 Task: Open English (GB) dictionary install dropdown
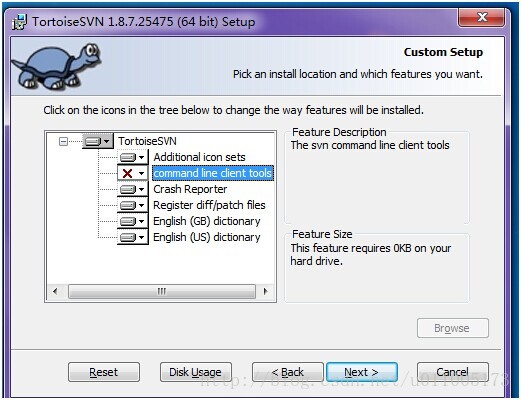(x=133, y=221)
